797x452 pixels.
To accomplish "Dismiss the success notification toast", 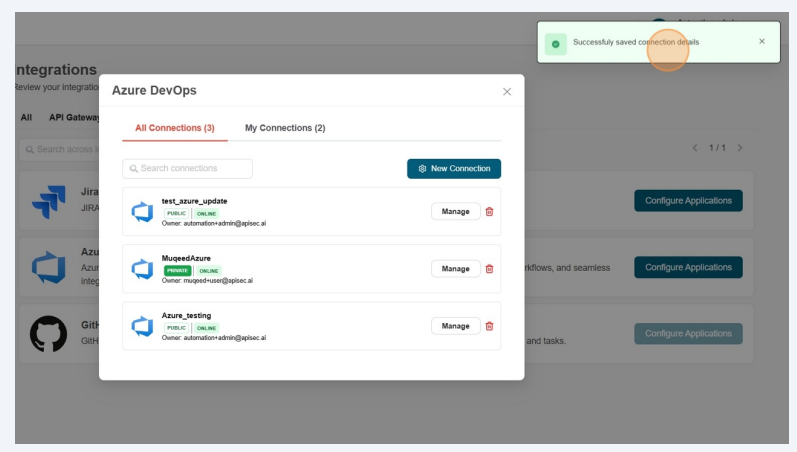I will 761,42.
